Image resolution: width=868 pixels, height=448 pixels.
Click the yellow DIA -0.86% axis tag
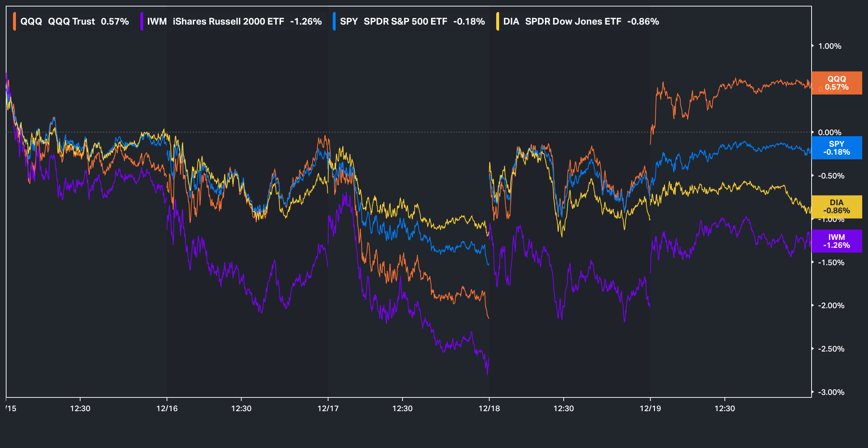click(x=837, y=207)
